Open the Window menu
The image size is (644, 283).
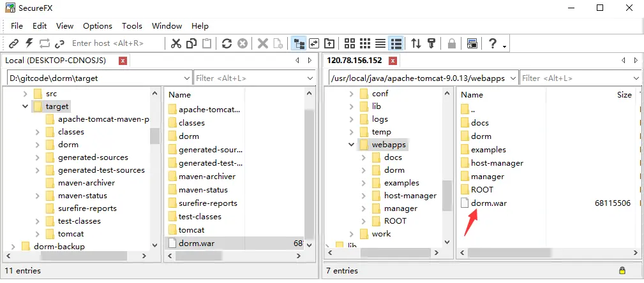click(167, 26)
